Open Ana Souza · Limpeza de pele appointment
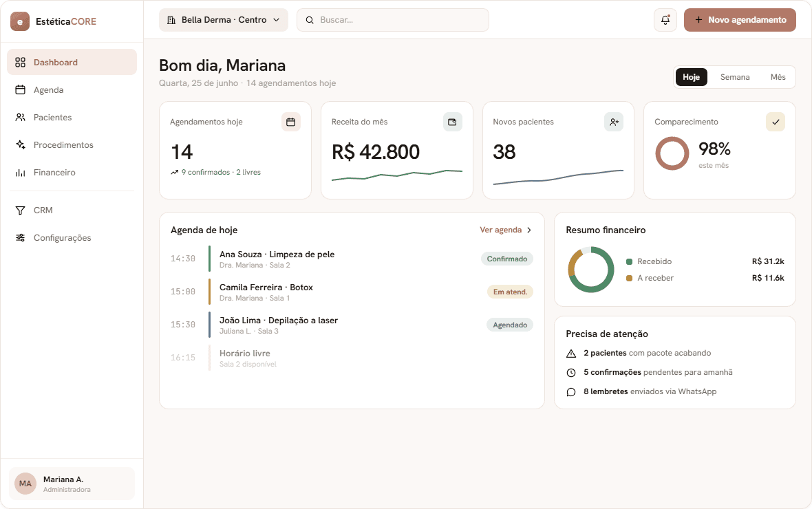This screenshot has height=509, width=812. [352, 259]
